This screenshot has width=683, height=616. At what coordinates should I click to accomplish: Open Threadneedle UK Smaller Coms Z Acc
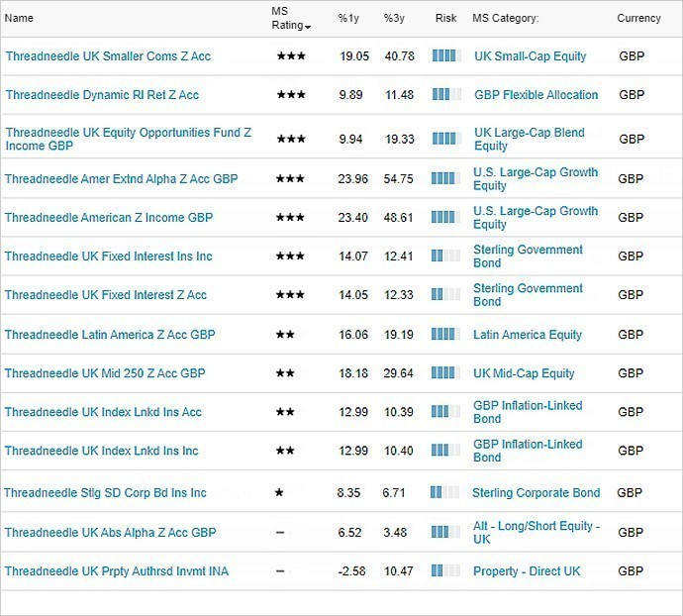108,56
